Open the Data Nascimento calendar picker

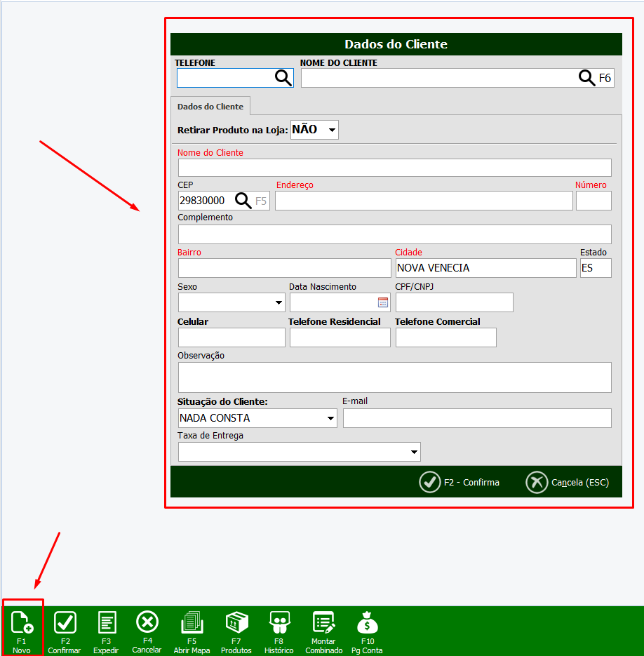click(383, 302)
